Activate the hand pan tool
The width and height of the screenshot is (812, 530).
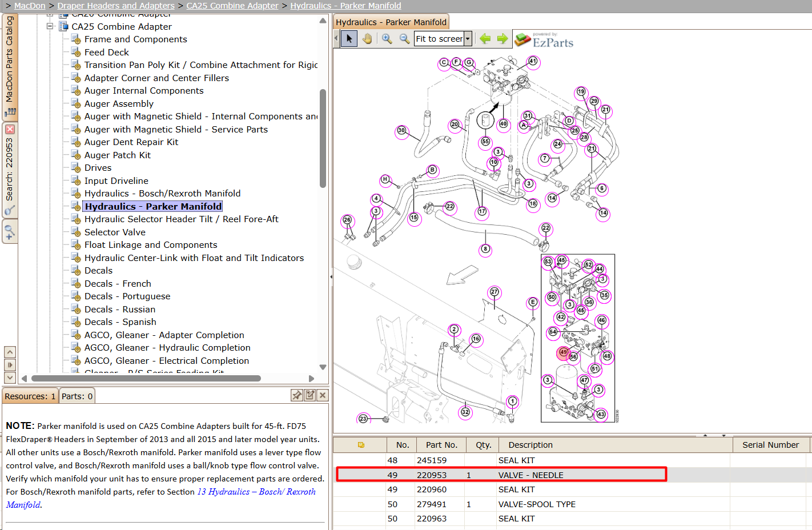pyautogui.click(x=367, y=39)
